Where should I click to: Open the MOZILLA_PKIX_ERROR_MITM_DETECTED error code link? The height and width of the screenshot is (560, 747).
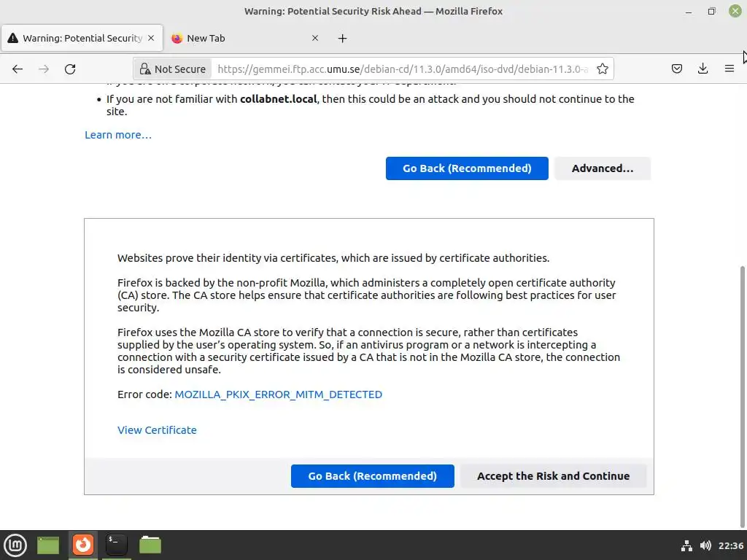(278, 394)
